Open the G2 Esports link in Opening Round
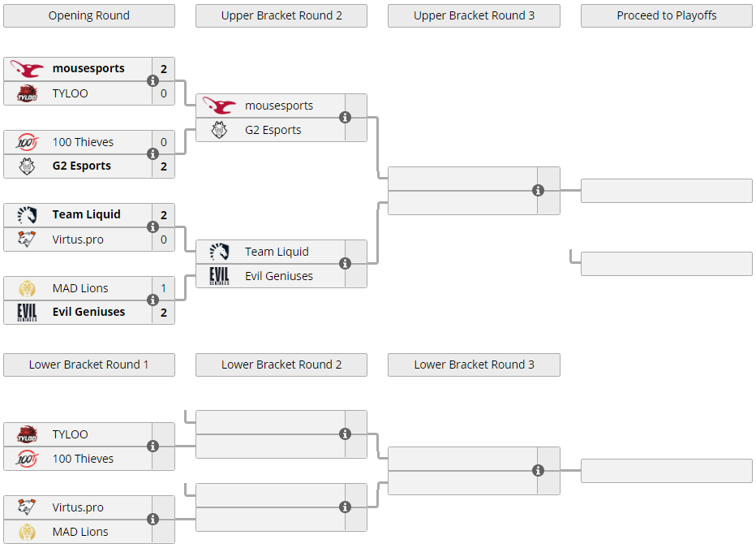The height and width of the screenshot is (548, 756). 81,166
